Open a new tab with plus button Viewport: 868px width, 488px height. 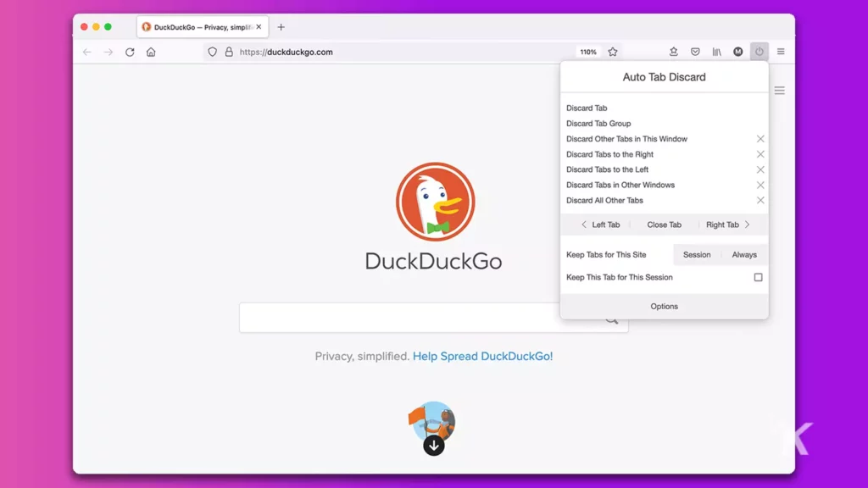pyautogui.click(x=281, y=27)
